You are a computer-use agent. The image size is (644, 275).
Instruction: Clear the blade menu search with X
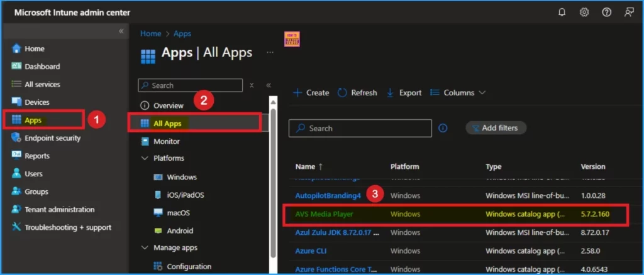coord(252,85)
